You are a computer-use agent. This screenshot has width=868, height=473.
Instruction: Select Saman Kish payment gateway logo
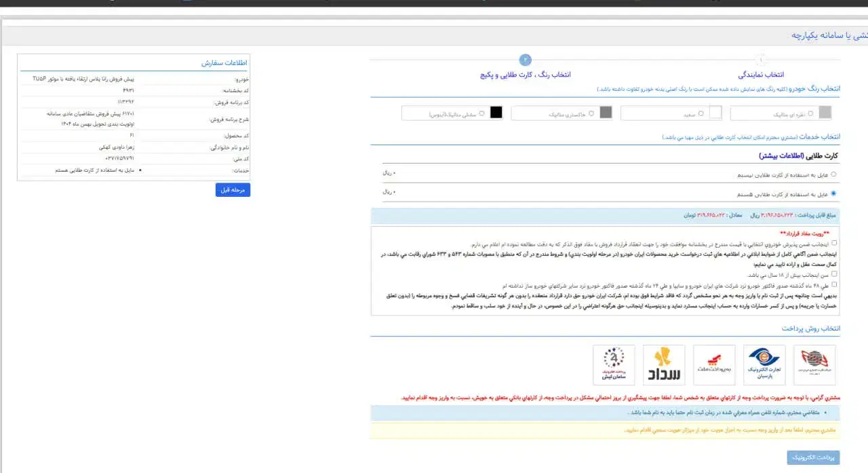pyautogui.click(x=614, y=364)
